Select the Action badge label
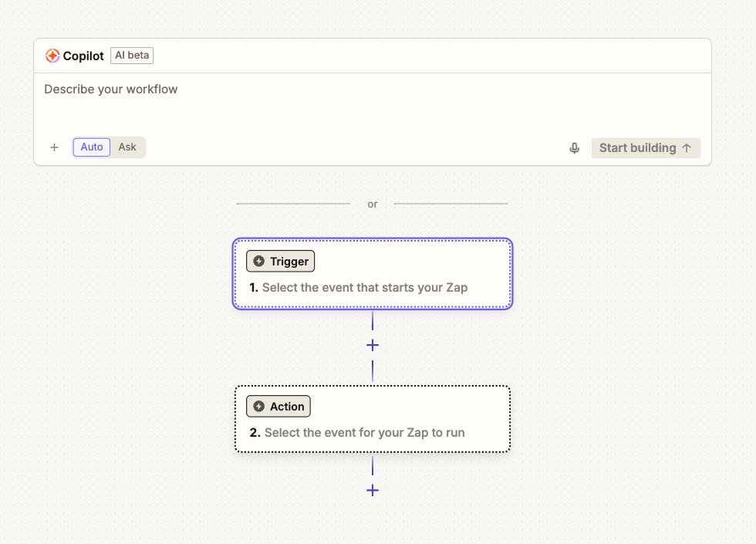Viewport: 756px width, 544px height. click(287, 407)
